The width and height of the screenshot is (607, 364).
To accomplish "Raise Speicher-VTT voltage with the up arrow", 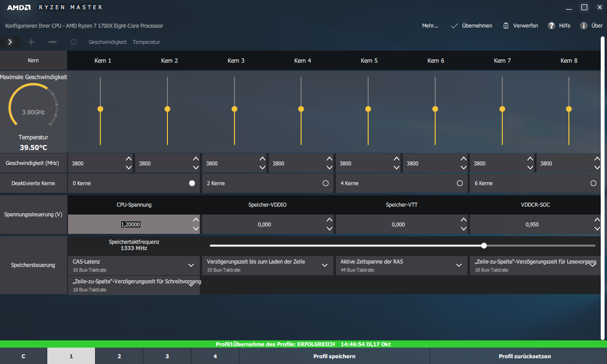I will pos(464,220).
